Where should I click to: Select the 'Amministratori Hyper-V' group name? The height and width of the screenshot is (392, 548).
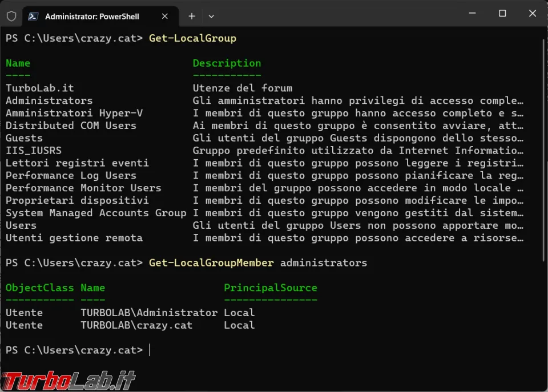coord(74,113)
